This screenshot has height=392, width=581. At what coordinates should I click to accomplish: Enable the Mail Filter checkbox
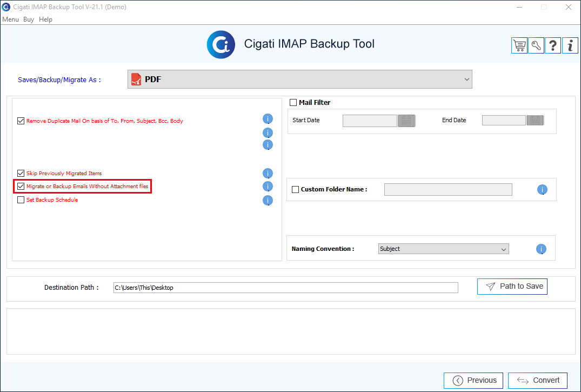click(293, 102)
